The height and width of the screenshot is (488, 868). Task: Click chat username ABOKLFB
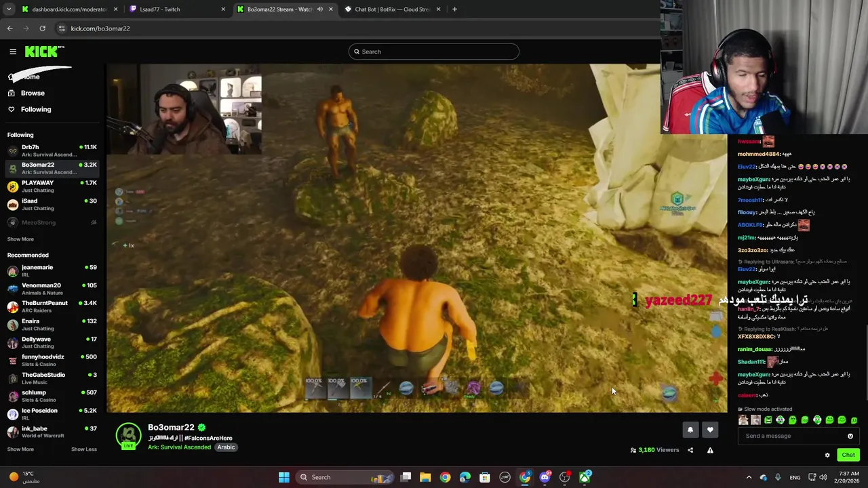pyautogui.click(x=751, y=224)
